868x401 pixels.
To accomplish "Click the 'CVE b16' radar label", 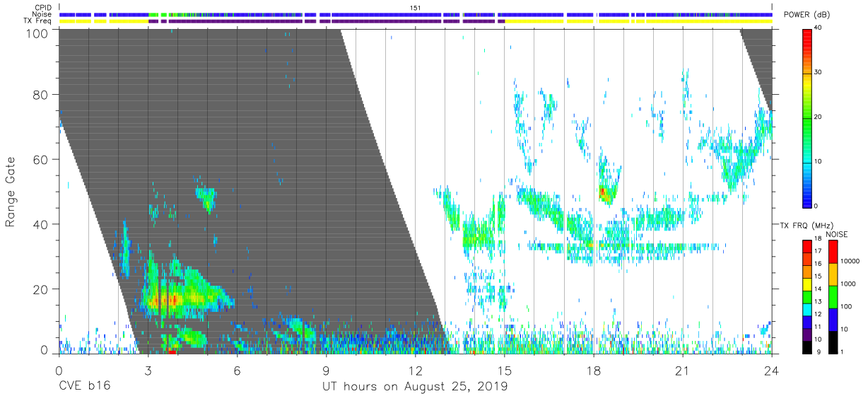I will [x=84, y=386].
